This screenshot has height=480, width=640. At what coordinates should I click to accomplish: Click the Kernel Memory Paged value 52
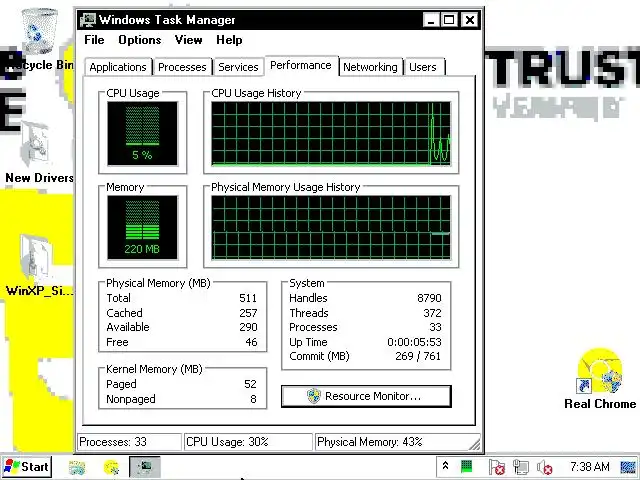250,384
